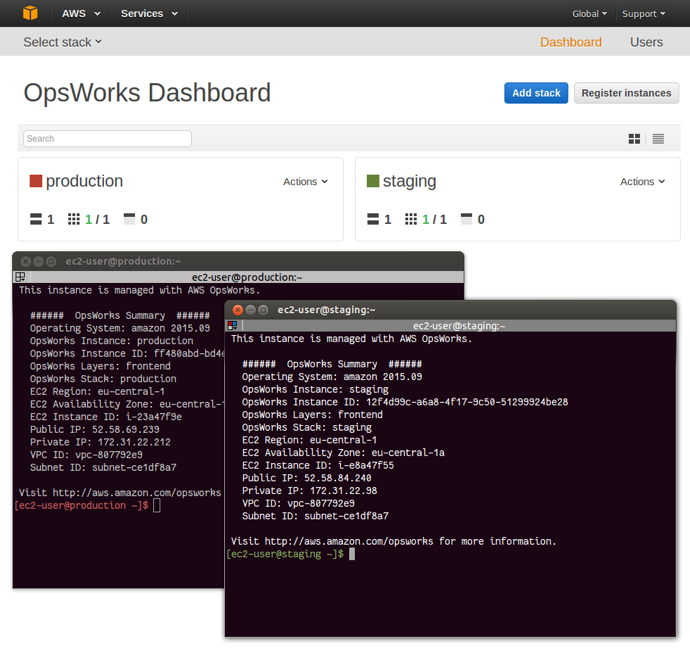Viewport: 690px width, 656px height.
Task: Focus the stack Search field
Action: coord(107,139)
